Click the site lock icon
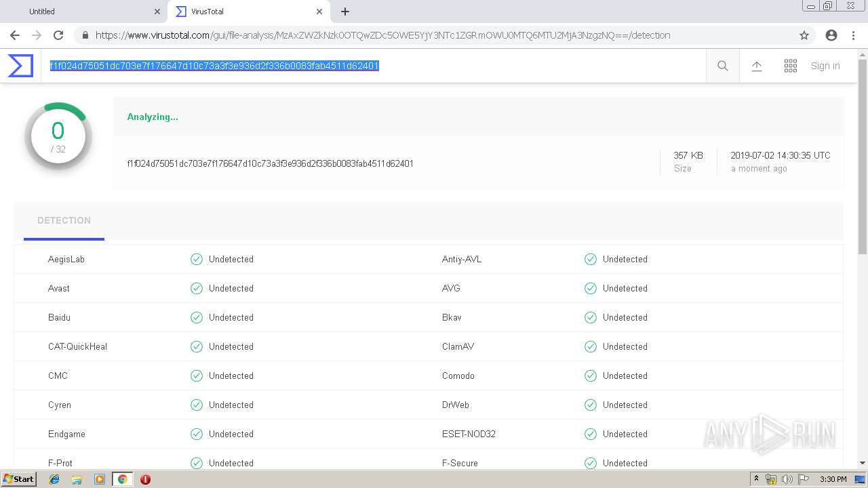This screenshot has height=488, width=868. (x=85, y=35)
